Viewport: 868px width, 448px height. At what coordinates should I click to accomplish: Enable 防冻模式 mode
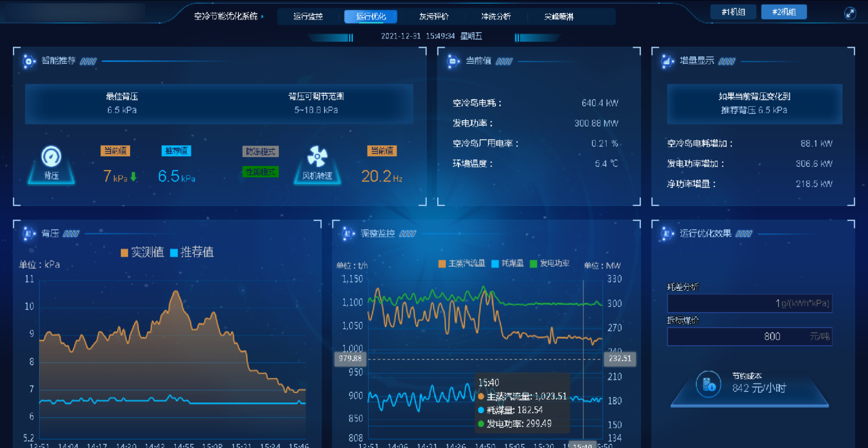click(x=260, y=151)
